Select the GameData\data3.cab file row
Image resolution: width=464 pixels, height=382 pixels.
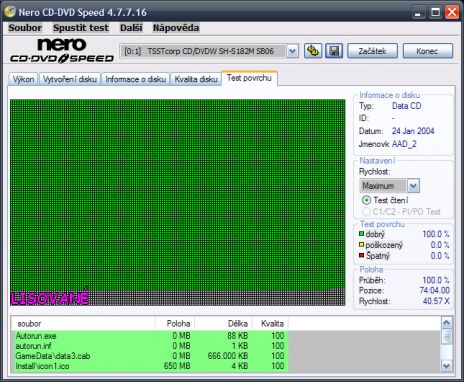click(150, 356)
